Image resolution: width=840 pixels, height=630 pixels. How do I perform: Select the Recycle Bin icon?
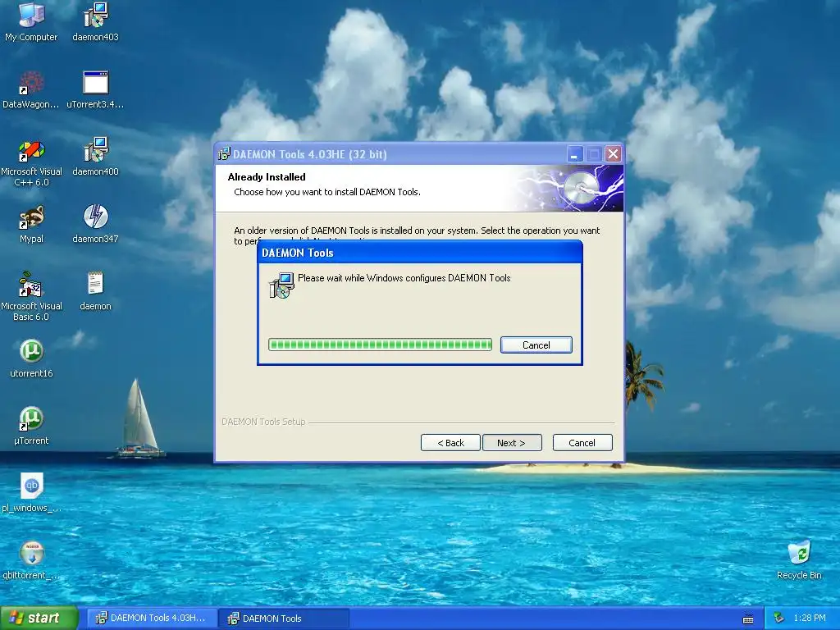[799, 560]
